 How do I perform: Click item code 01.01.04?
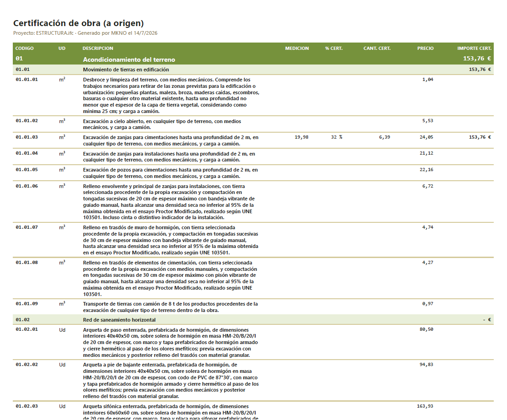tap(27, 153)
